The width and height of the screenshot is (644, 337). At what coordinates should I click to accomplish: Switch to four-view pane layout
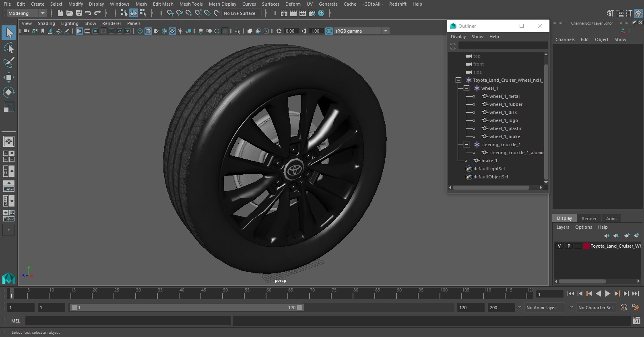point(9,156)
